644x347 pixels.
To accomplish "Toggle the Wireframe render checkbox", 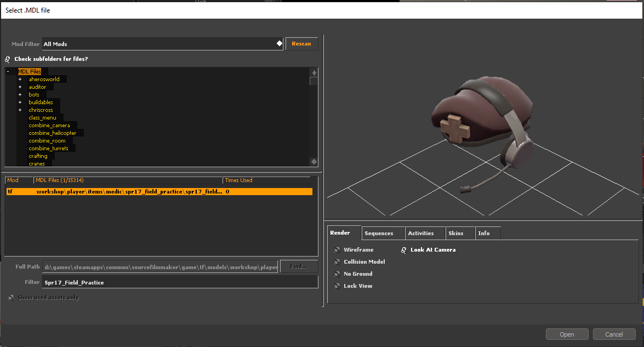I will pyautogui.click(x=337, y=250).
